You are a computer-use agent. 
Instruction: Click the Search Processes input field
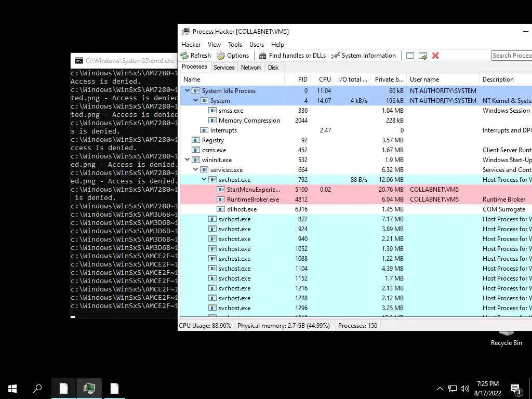coord(512,56)
